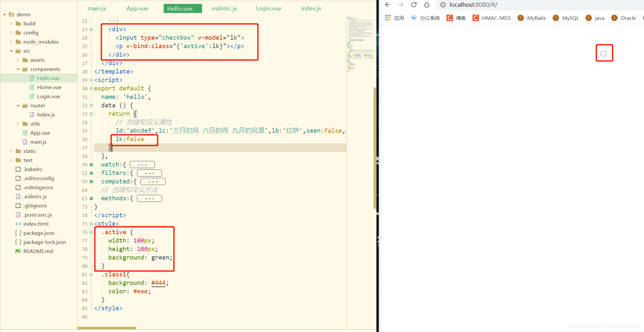Screen dimensions: 644x332
Task: Focus the localhost:8080 address bar
Action: click(x=540, y=5)
